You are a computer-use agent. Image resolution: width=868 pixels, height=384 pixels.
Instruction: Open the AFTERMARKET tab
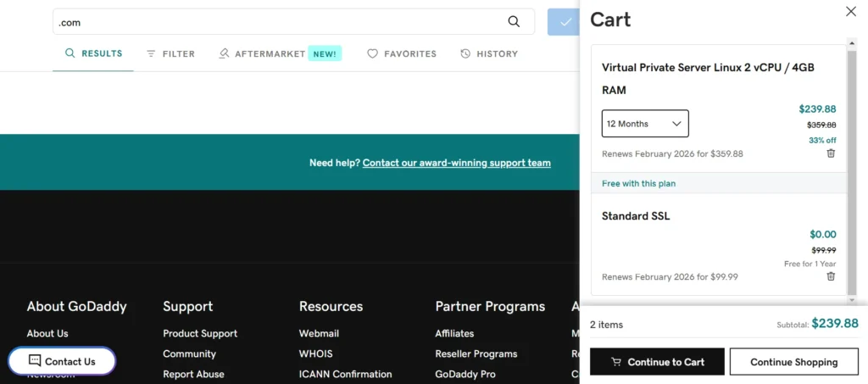[x=262, y=53]
